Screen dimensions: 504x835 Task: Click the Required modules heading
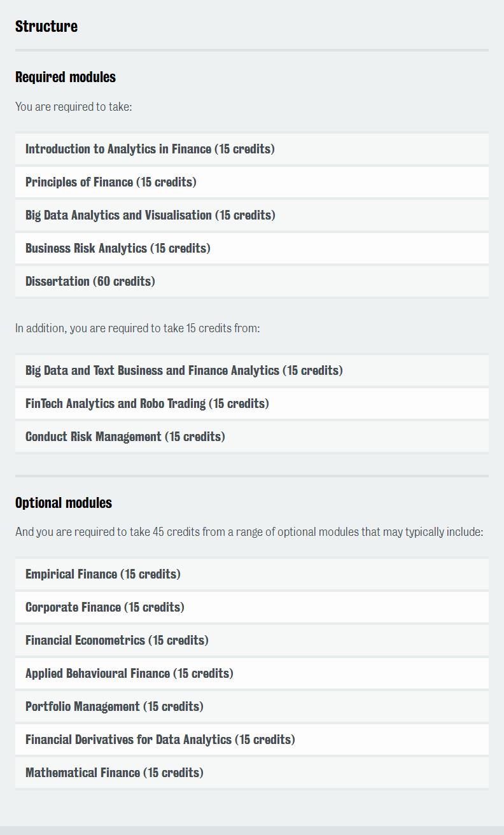pyautogui.click(x=66, y=77)
